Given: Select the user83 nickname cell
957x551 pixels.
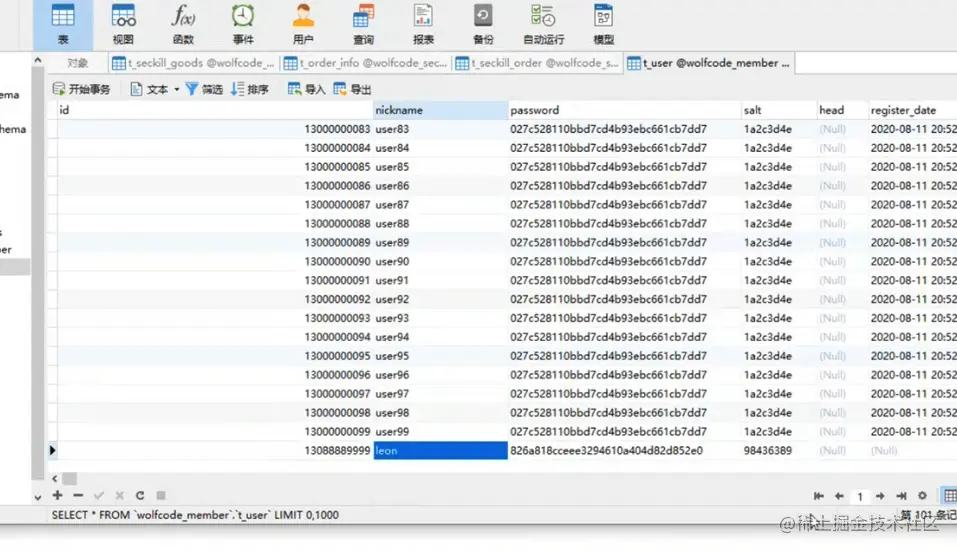Looking at the screenshot, I should tap(440, 129).
